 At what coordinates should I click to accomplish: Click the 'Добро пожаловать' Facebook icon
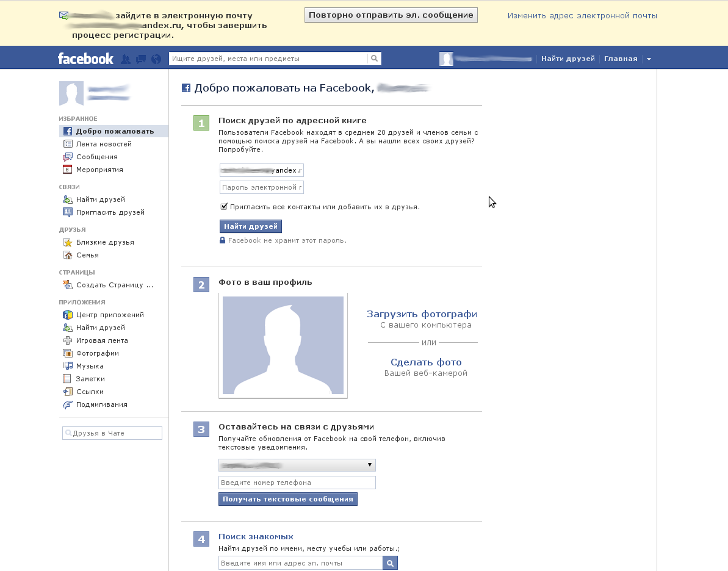[x=68, y=131]
